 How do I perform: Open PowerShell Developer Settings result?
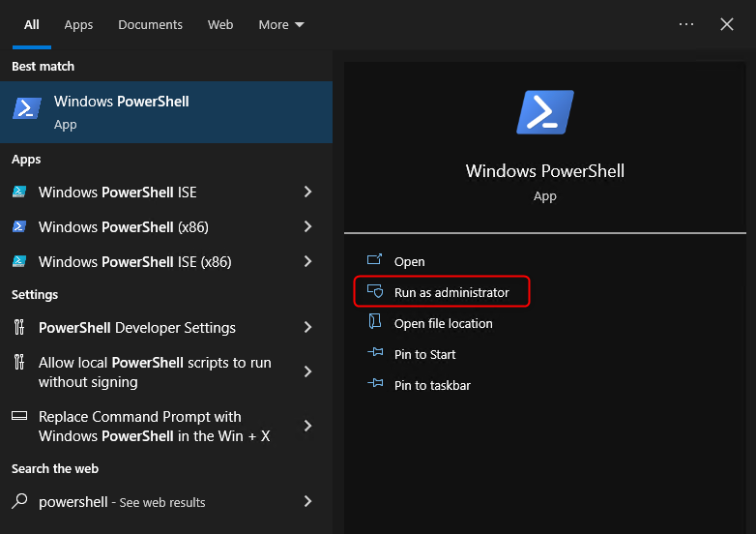tap(166, 328)
